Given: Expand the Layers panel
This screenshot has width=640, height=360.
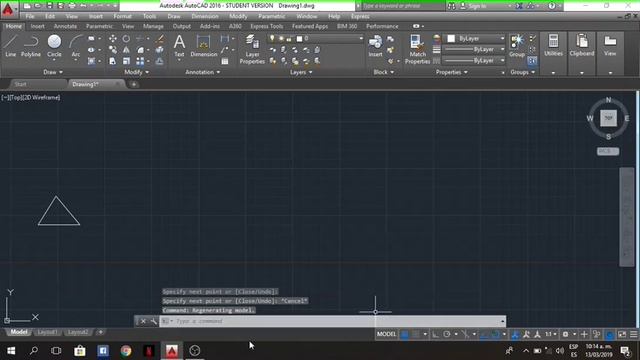Looking at the screenshot, I should tap(301, 72).
